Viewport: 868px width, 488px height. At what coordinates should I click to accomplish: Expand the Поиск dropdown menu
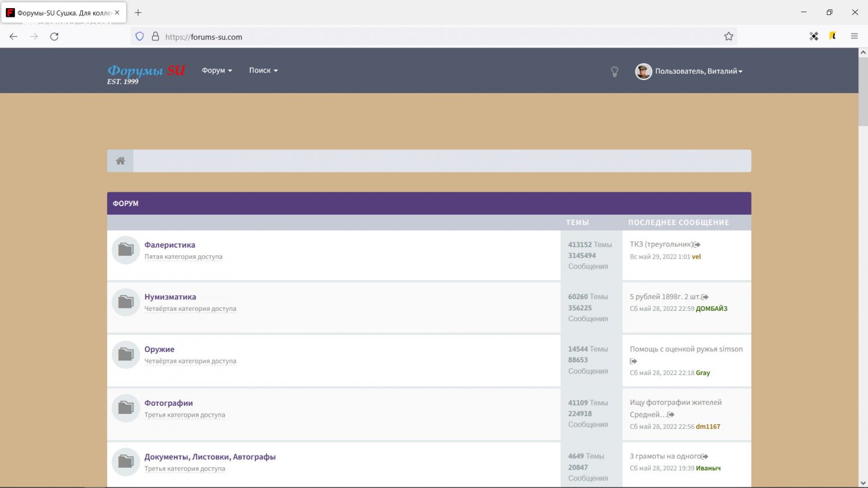(263, 71)
